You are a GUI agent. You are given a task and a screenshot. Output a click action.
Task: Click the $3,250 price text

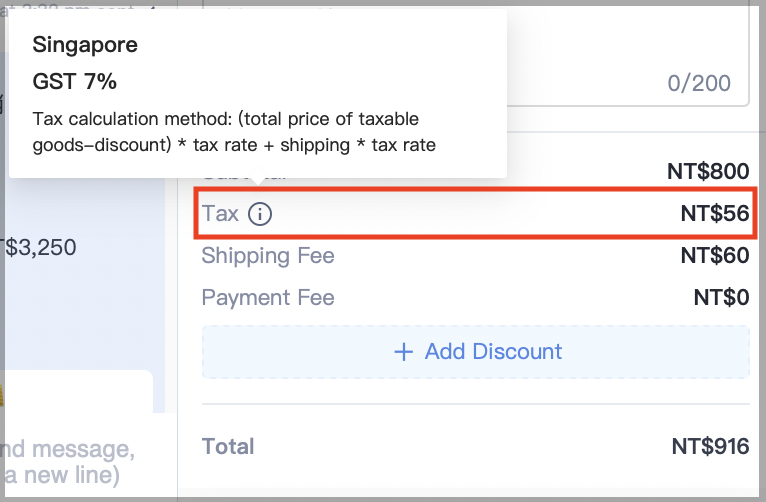coord(40,248)
